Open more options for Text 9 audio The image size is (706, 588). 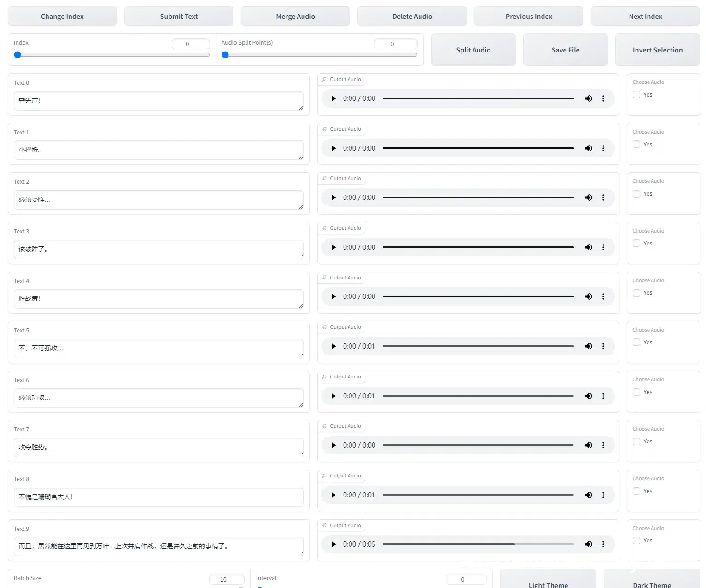click(603, 544)
